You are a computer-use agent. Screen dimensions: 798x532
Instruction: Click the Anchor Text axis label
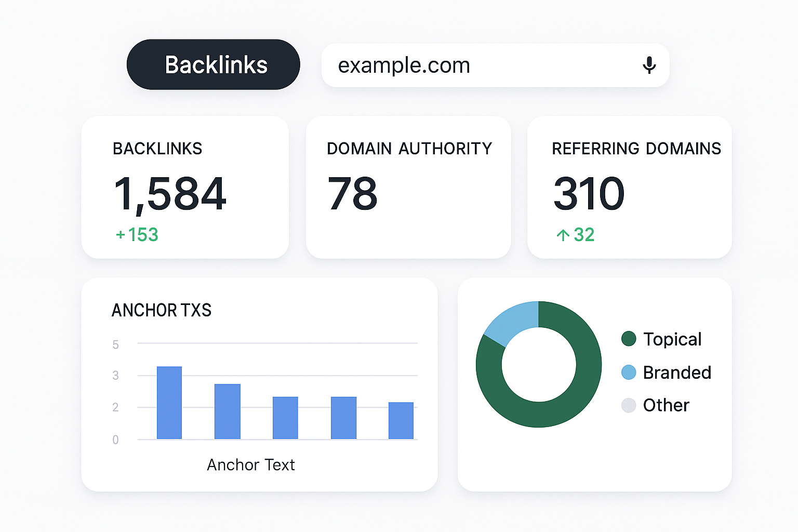[251, 464]
